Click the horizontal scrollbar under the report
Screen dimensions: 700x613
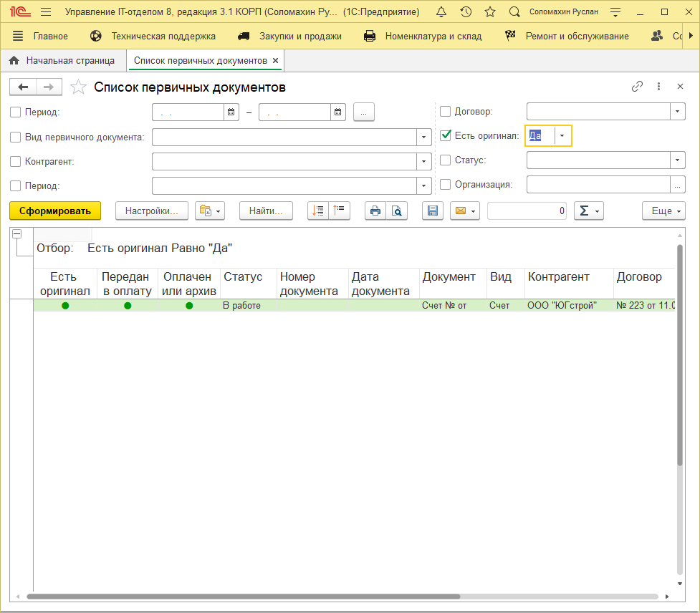click(x=244, y=596)
